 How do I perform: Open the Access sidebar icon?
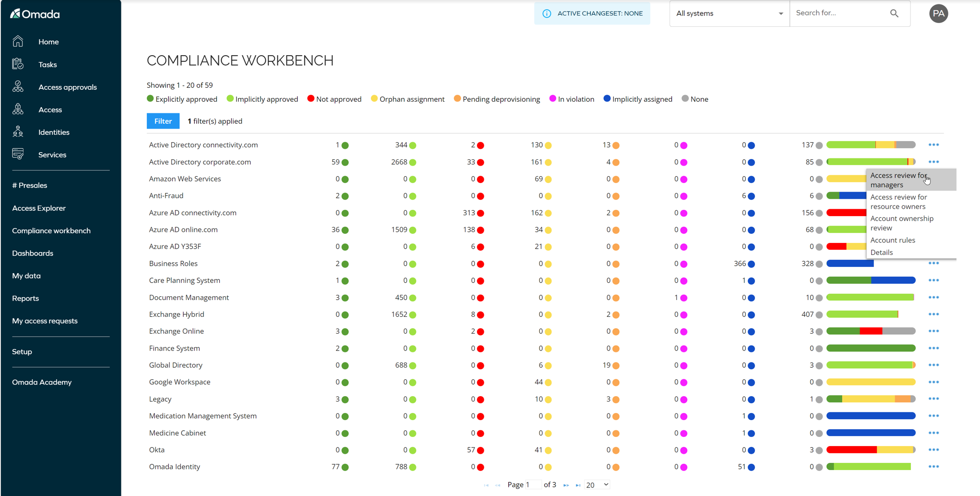tap(18, 109)
